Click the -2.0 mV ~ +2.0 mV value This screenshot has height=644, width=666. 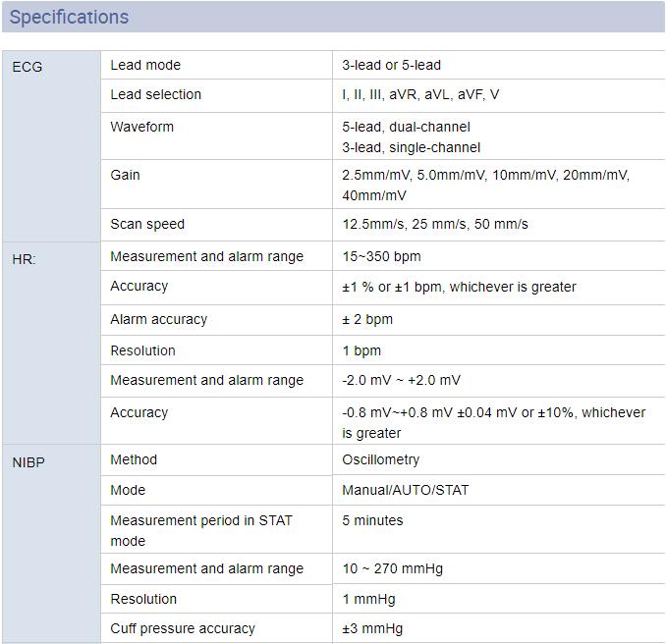401,380
